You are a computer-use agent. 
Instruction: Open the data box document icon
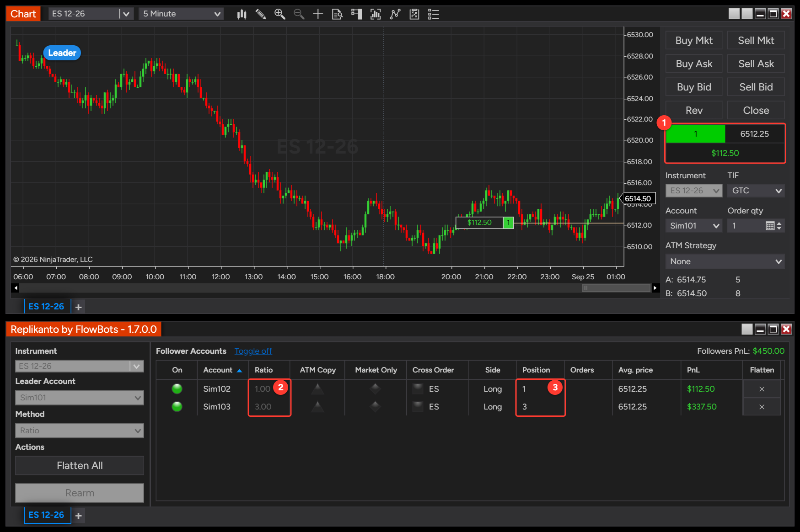click(x=337, y=14)
